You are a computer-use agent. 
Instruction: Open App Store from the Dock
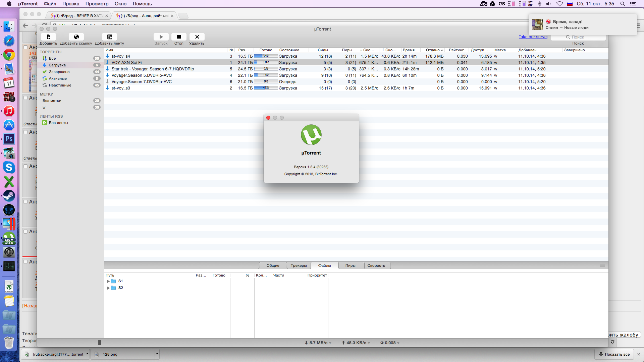[9, 125]
